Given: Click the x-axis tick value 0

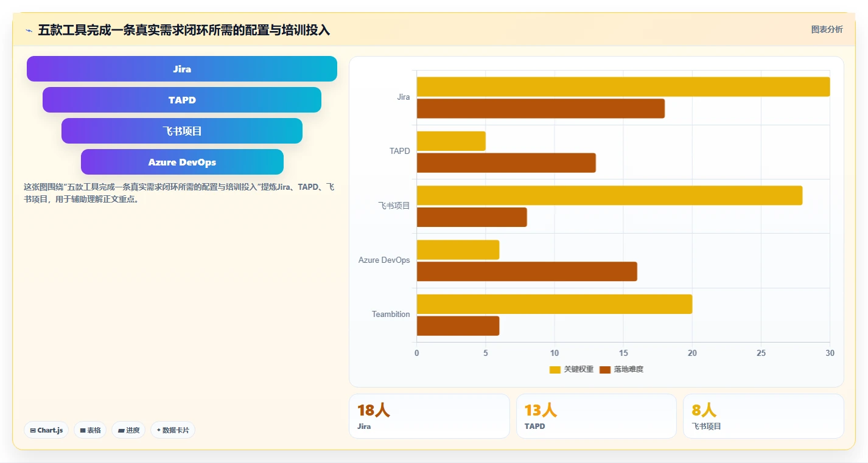Looking at the screenshot, I should coord(417,353).
